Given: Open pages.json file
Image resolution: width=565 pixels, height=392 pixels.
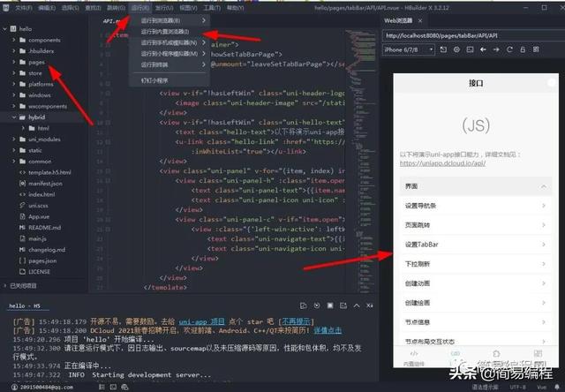Looking at the screenshot, I should click(x=42, y=260).
